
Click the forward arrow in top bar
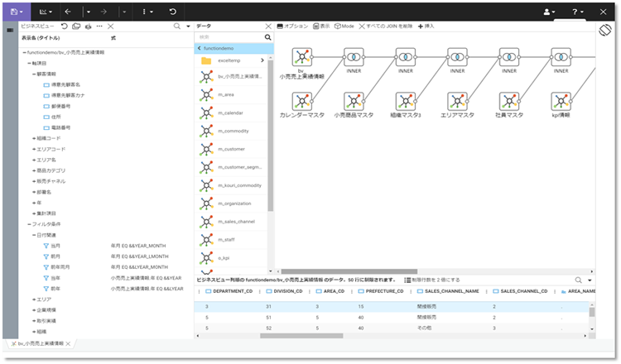point(103,12)
